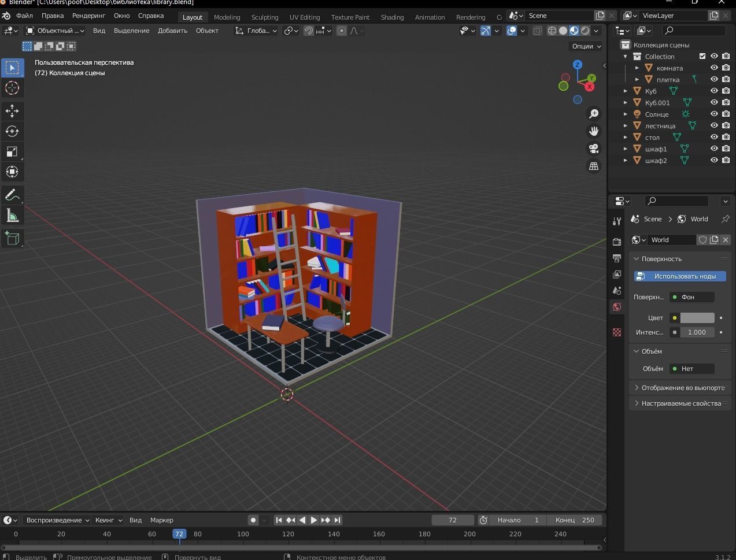Disable шкаф1 in renders camera icon
Viewport: 736px width, 560px height.
(726, 149)
